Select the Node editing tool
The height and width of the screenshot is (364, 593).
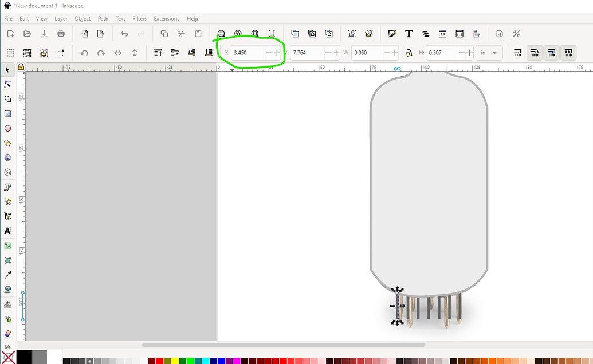(x=7, y=84)
